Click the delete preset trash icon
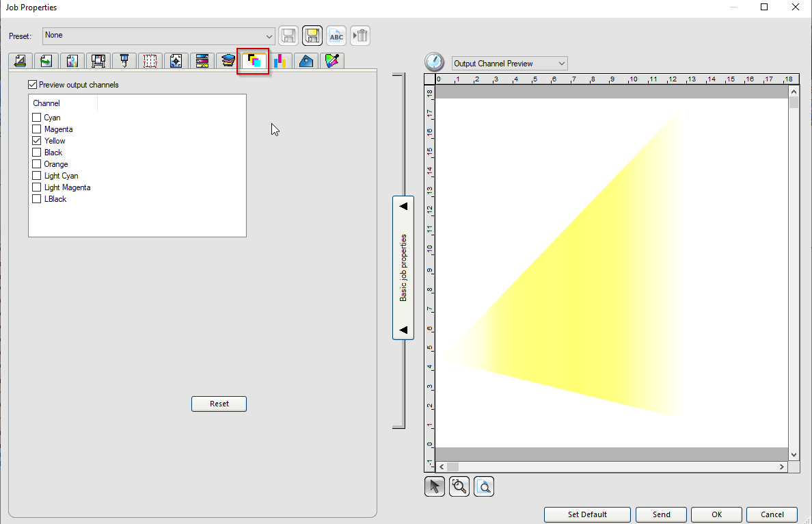812x524 pixels. [x=360, y=36]
